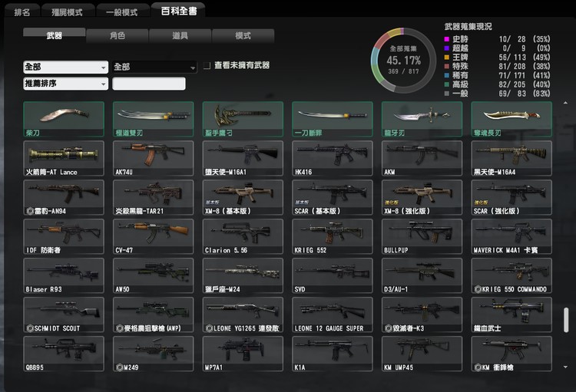Open the 炎殺黑龍-TAR21 weapon card
Viewport: 576px width, 392px height.
click(x=153, y=197)
